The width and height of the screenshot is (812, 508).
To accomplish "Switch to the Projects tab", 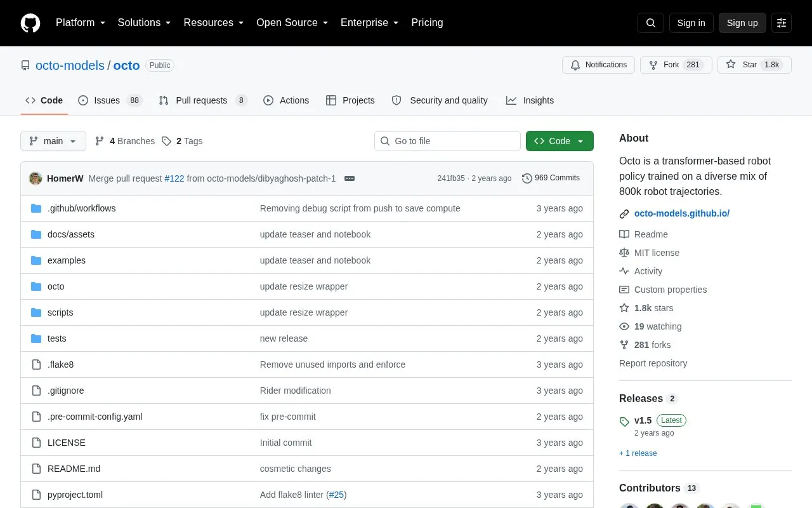I will coord(350,100).
